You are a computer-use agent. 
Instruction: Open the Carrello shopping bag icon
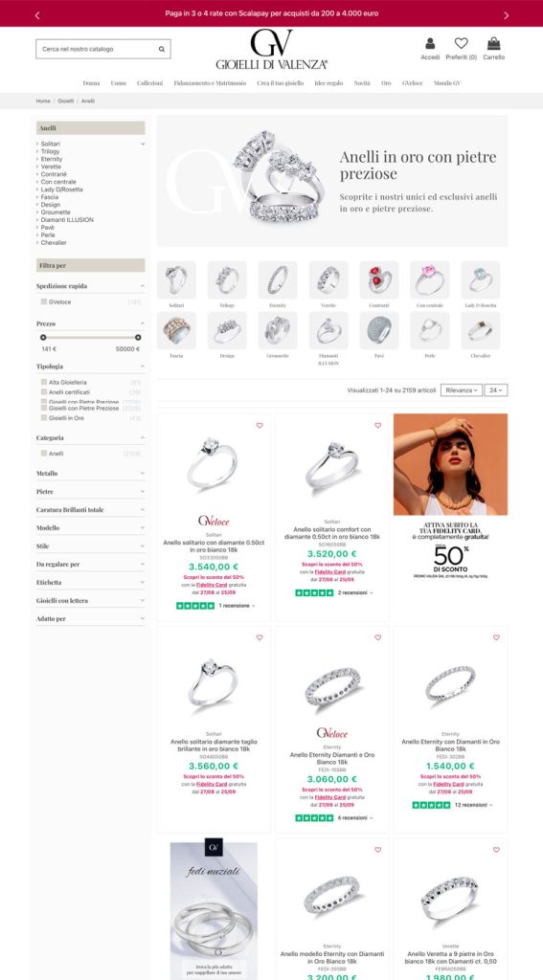(x=493, y=43)
